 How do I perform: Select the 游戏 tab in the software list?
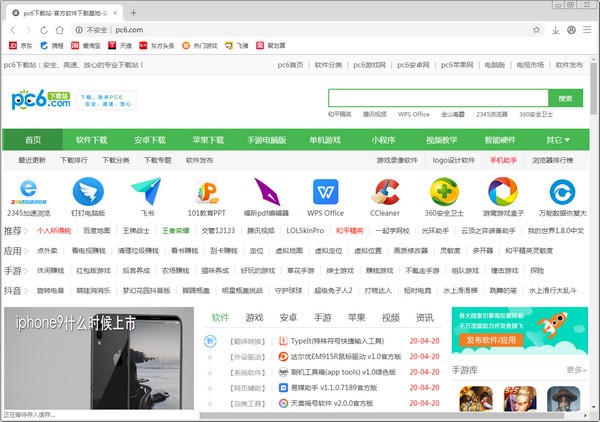coord(254,317)
